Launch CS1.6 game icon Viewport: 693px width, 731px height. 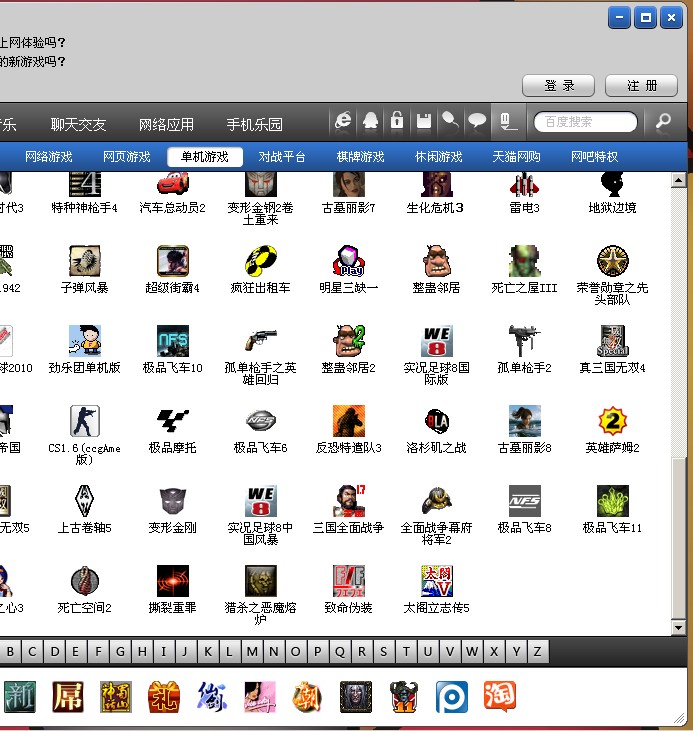[85, 421]
